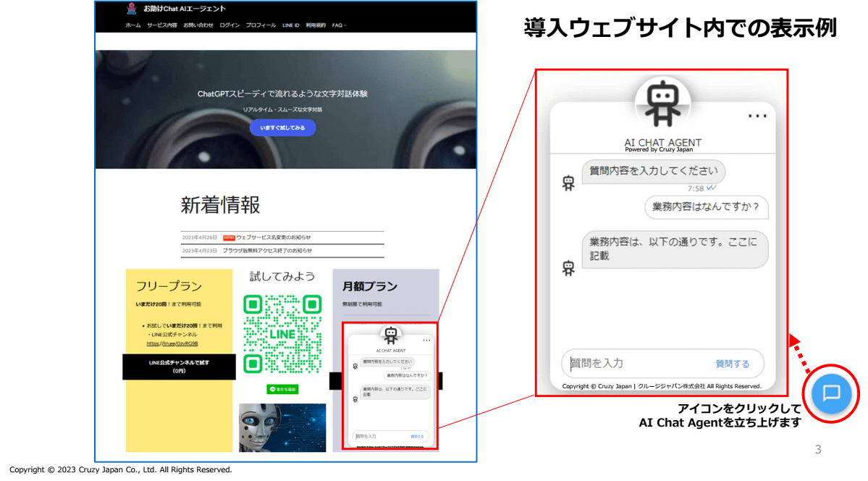
Task: Open the ウェブサービス名変更のお知らせ news item
Action: pyautogui.click(x=274, y=237)
